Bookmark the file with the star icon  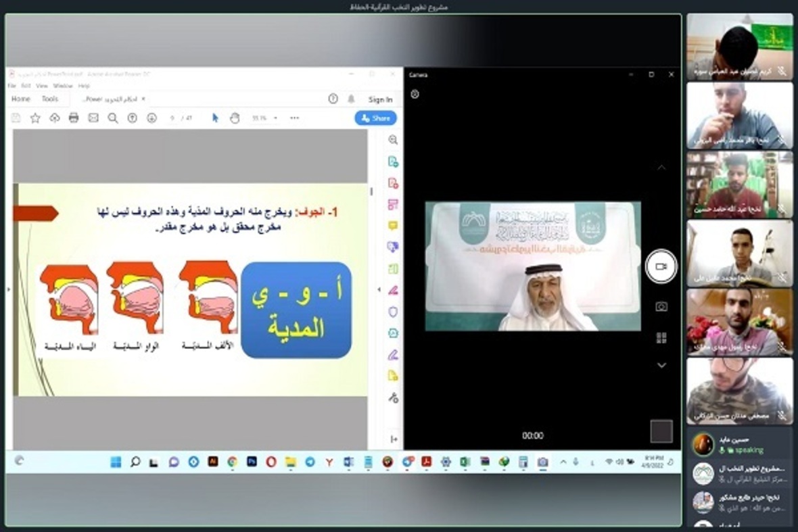(x=35, y=118)
